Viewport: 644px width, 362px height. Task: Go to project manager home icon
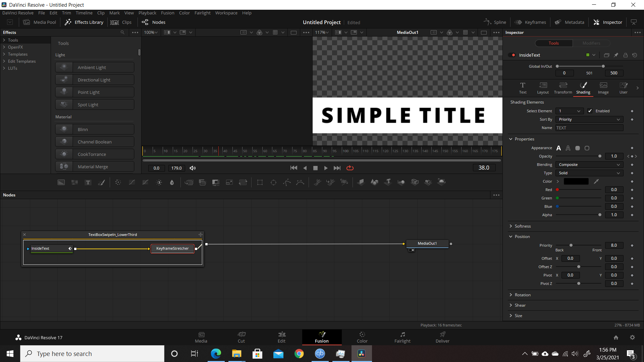(616, 338)
